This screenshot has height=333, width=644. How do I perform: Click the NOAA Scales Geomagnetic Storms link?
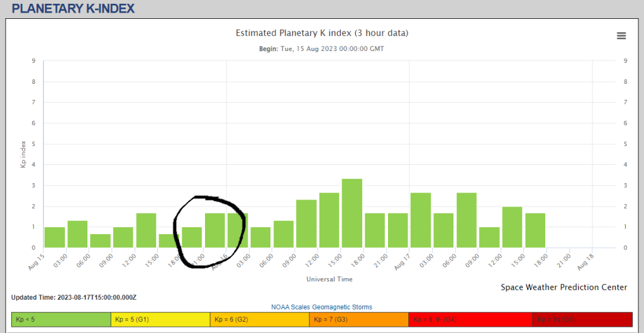pos(321,307)
